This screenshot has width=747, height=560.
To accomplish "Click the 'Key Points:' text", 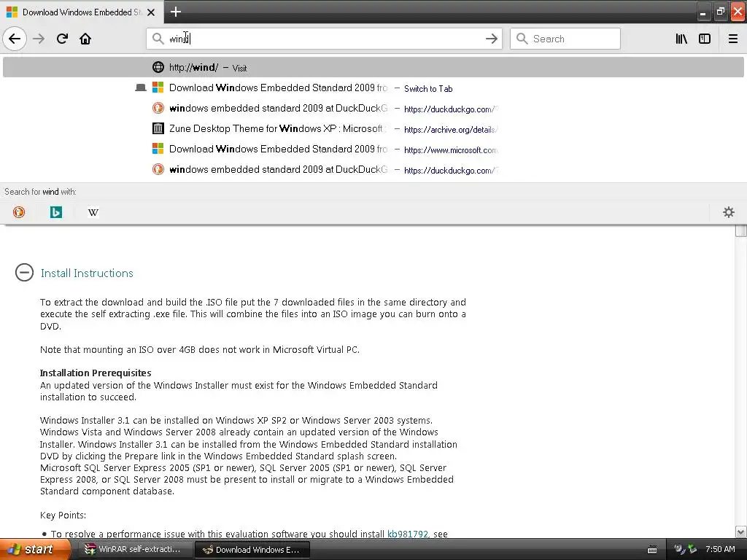I will coord(63,516).
